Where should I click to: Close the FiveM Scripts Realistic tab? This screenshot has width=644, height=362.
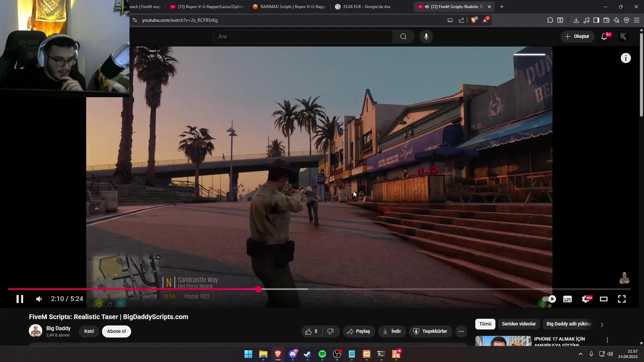tap(489, 7)
